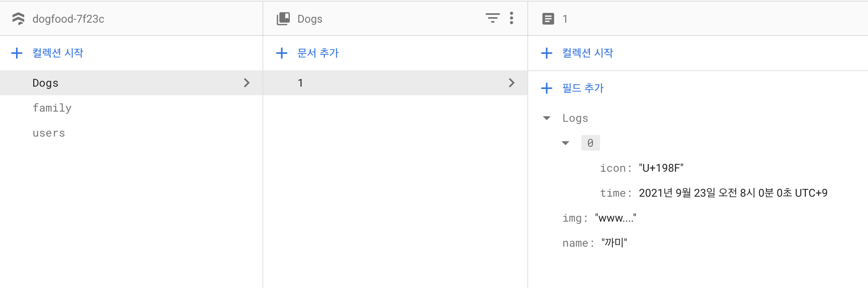Open the filter icon in the Dogs panel
This screenshot has height=288, width=868.
[x=493, y=18]
